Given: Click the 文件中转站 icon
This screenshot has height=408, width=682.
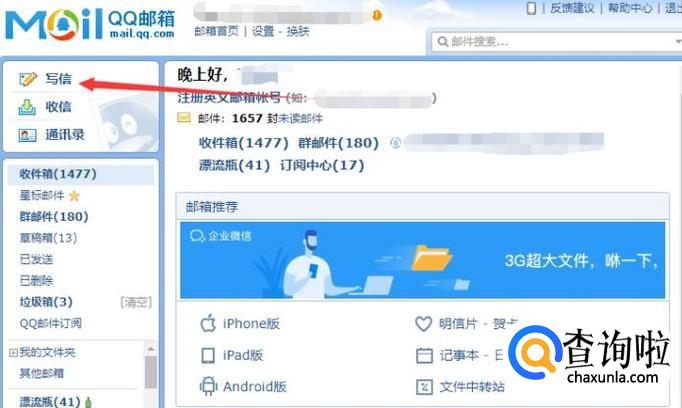Looking at the screenshot, I should click(x=424, y=387).
